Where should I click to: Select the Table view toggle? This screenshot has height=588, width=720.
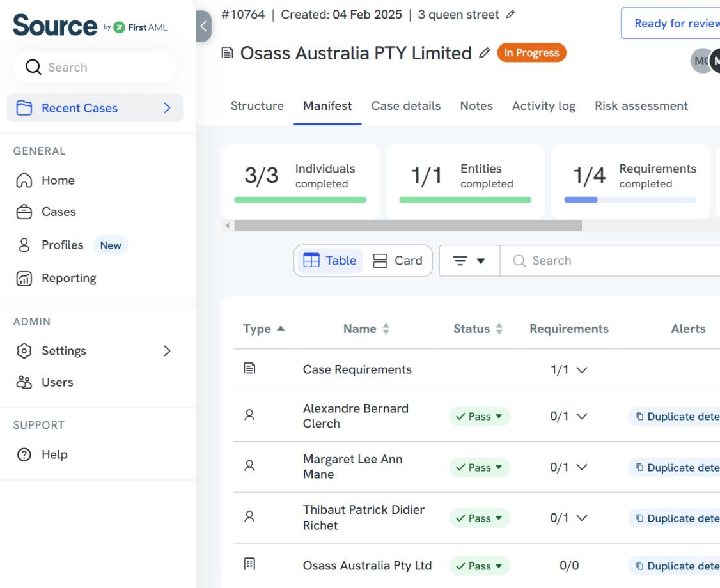(x=329, y=261)
